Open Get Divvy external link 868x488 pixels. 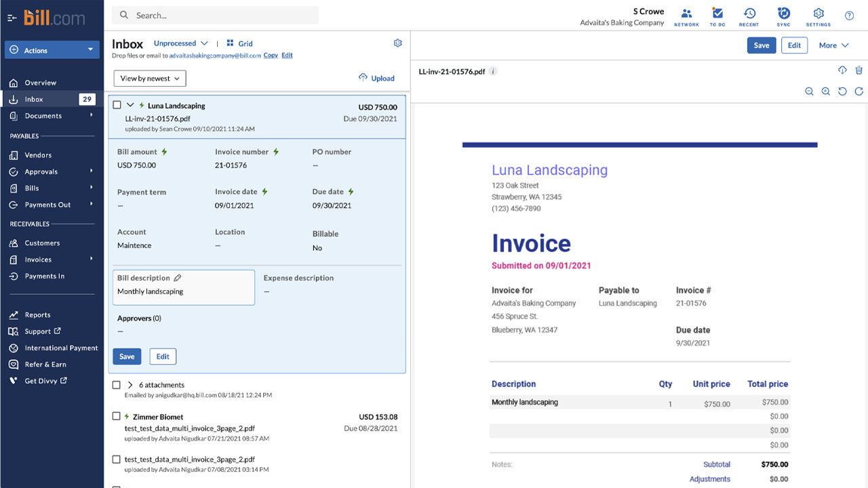(x=46, y=381)
